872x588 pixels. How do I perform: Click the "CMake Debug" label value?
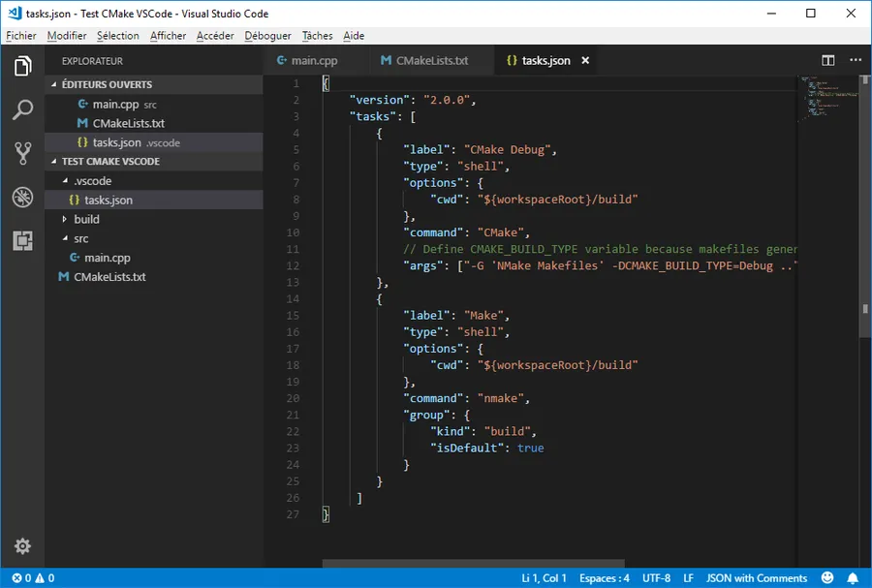507,149
